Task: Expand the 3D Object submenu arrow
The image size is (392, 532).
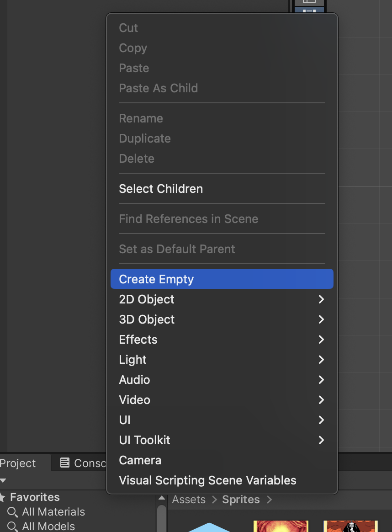Action: click(x=321, y=319)
